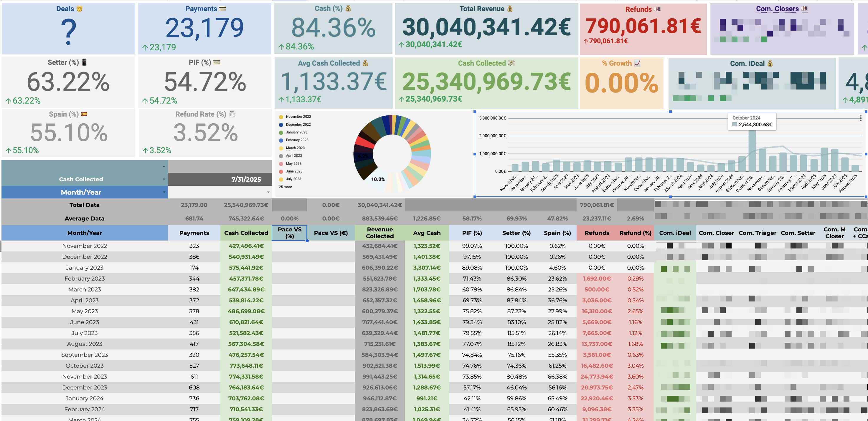Screen dimensions: 868x421
Task: Click the receipt icon beside Refund Rate (%)
Action: coord(232,114)
